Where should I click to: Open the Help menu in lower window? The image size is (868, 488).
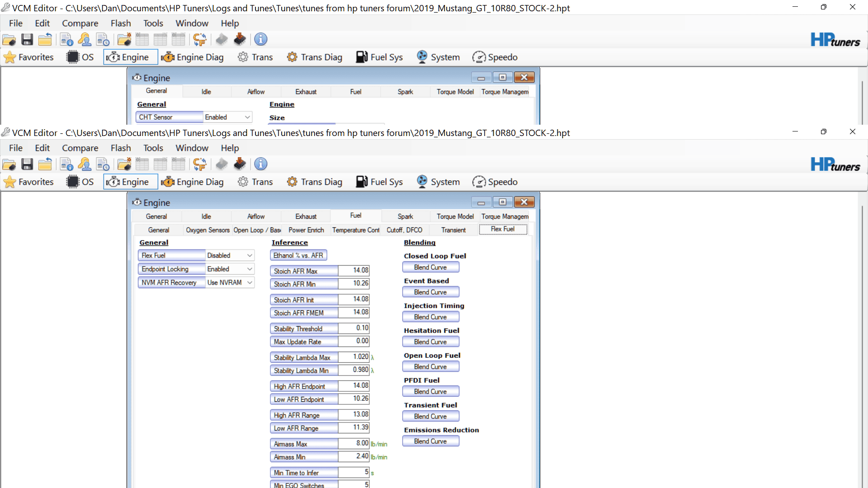230,148
